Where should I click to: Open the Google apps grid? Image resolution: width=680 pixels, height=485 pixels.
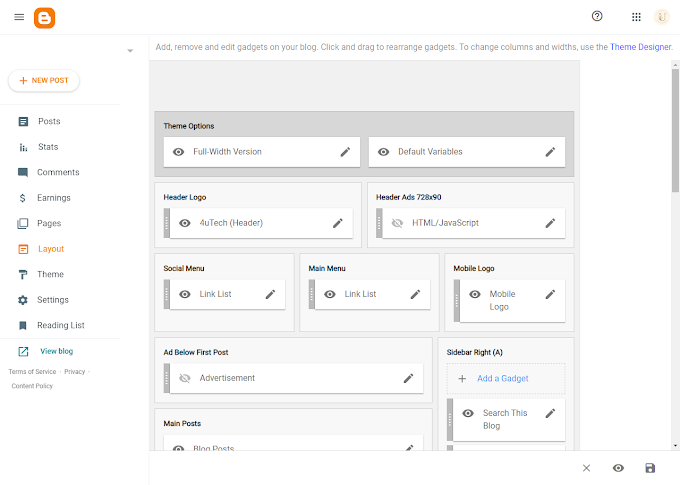pyautogui.click(x=636, y=17)
